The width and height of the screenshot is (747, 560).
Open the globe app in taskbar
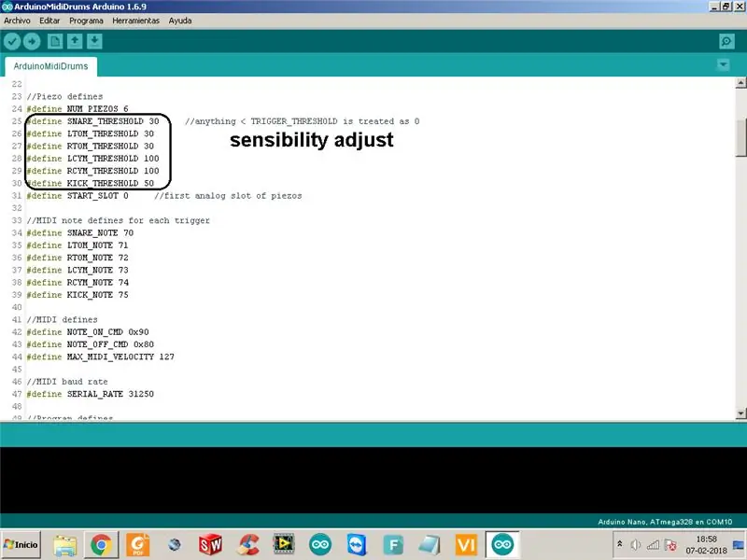coord(175,544)
